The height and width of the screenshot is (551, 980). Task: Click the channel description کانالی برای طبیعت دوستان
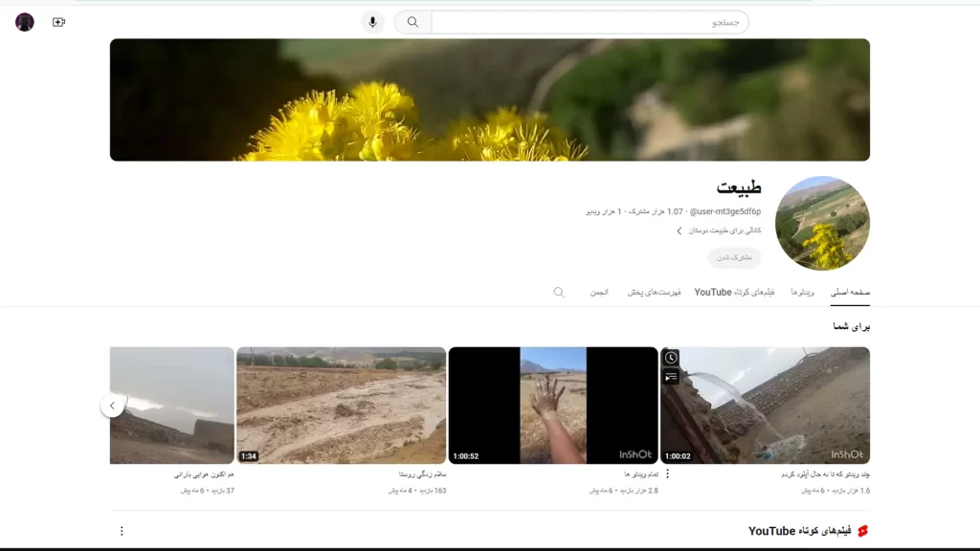725,231
